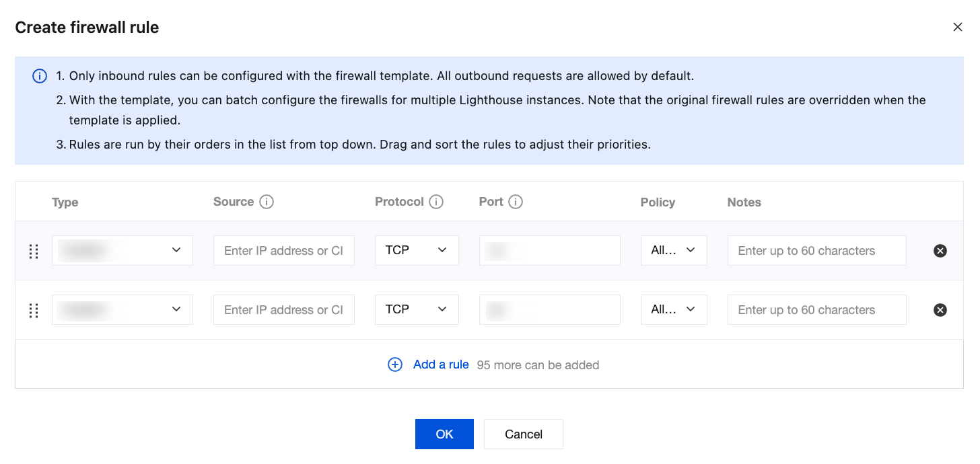Confirm with the OK button
Image resolution: width=980 pixels, height=464 pixels.
click(444, 434)
